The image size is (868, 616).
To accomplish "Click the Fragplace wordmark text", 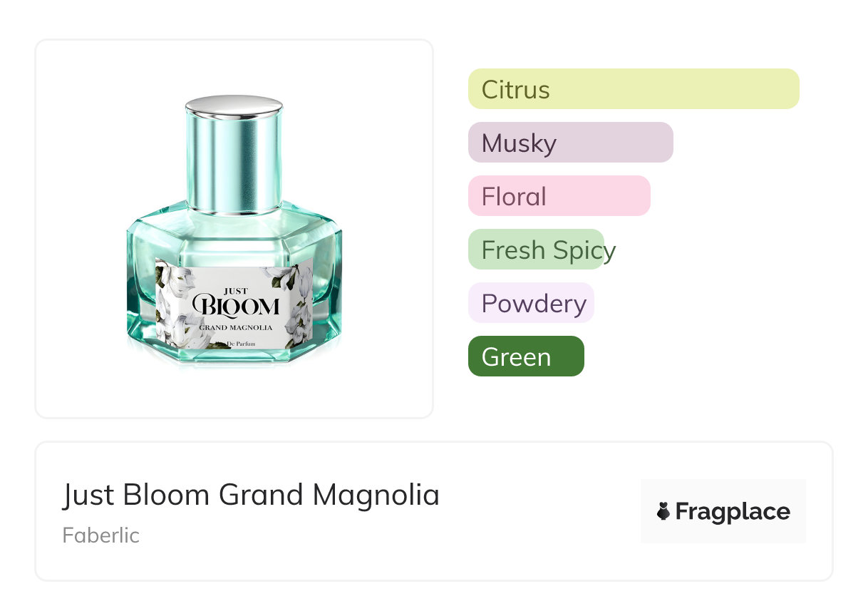I will (x=733, y=512).
